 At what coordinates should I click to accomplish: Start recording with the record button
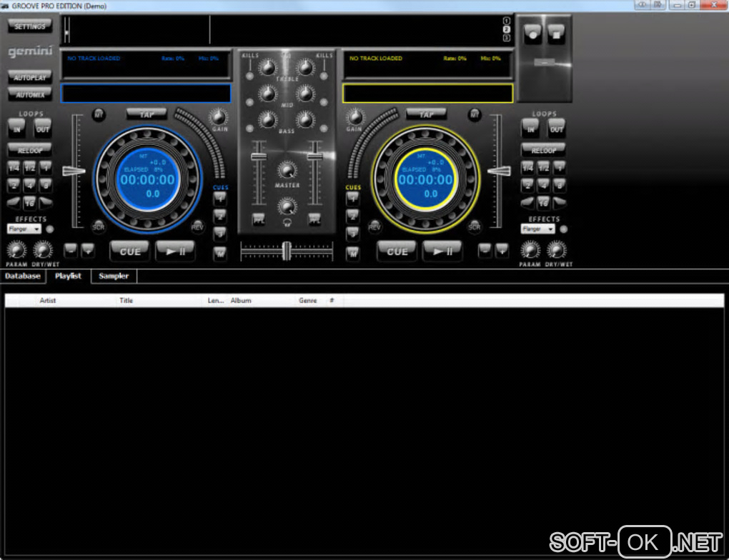(532, 34)
